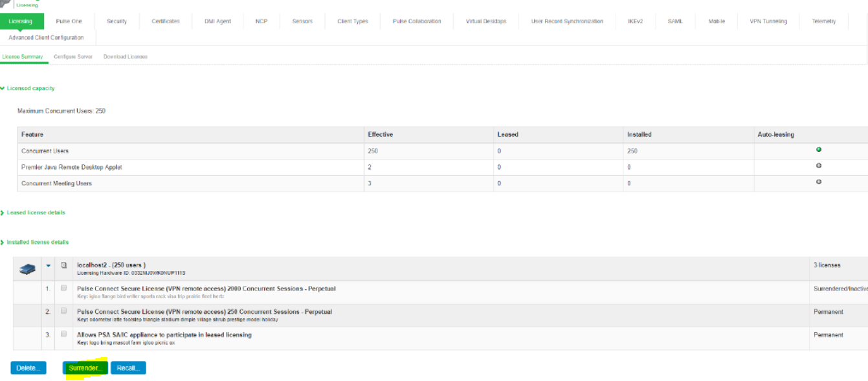The image size is (868, 381).
Task: Switch to the Configure Server sub-tab
Action: [73, 57]
